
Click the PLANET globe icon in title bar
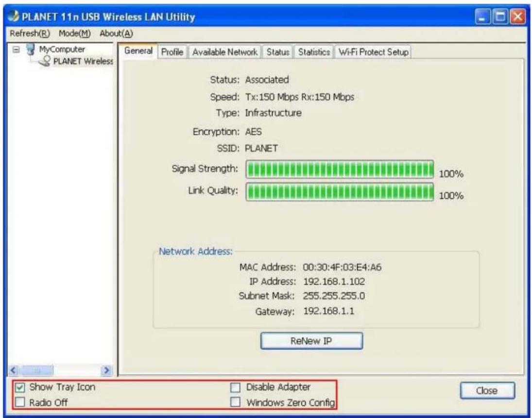click(x=13, y=17)
